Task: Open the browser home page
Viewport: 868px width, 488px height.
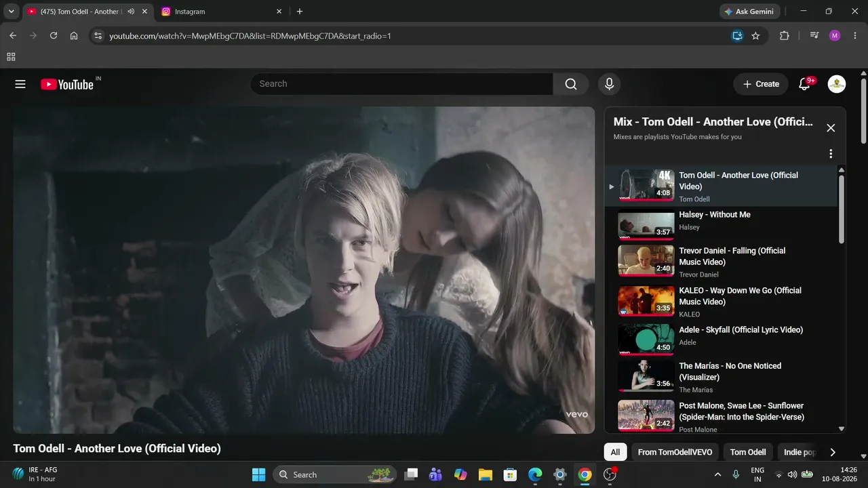Action: (x=74, y=36)
